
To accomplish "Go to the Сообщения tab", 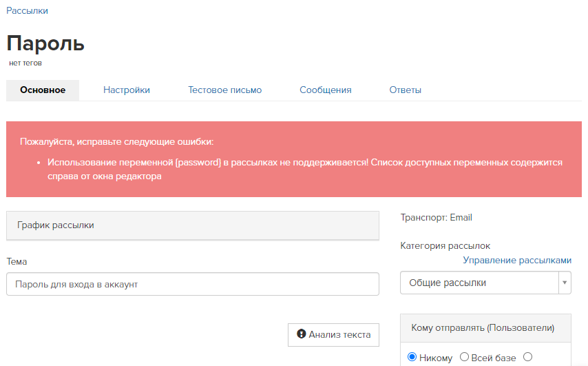I will [x=325, y=90].
